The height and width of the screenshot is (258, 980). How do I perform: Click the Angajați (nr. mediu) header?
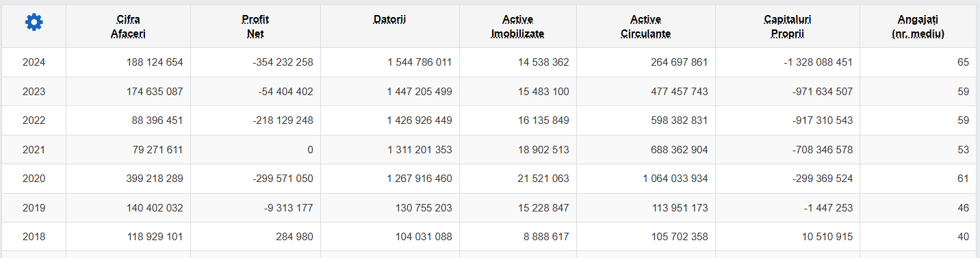tap(918, 26)
